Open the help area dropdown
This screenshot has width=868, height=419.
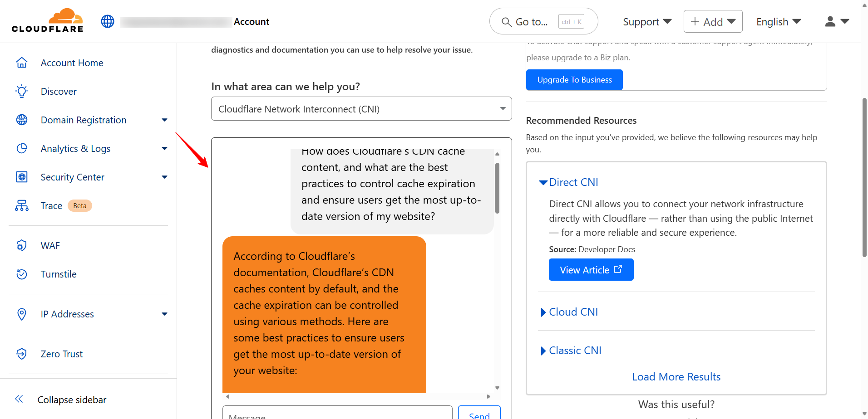point(361,109)
